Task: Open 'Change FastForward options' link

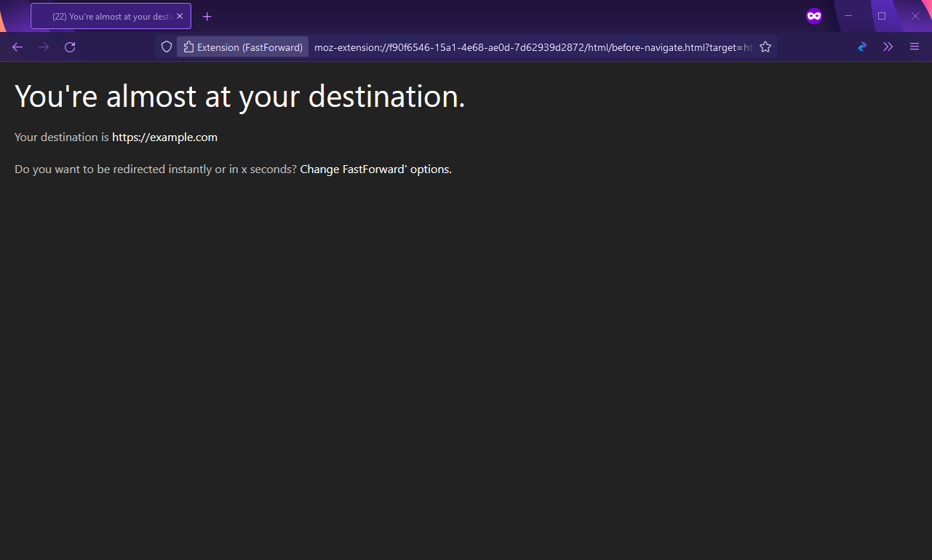Action: point(375,169)
